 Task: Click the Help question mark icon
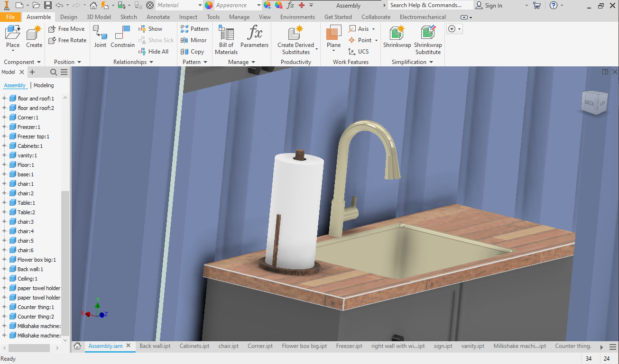click(x=554, y=5)
